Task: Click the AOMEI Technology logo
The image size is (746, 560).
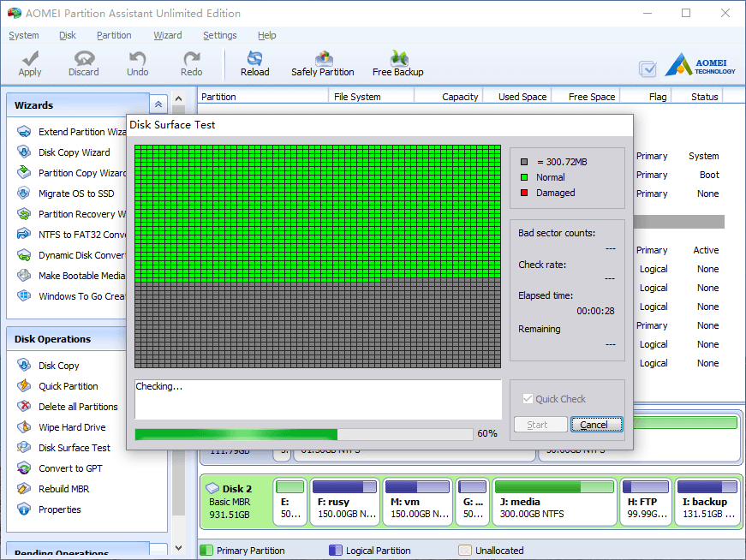Action: tap(701, 65)
